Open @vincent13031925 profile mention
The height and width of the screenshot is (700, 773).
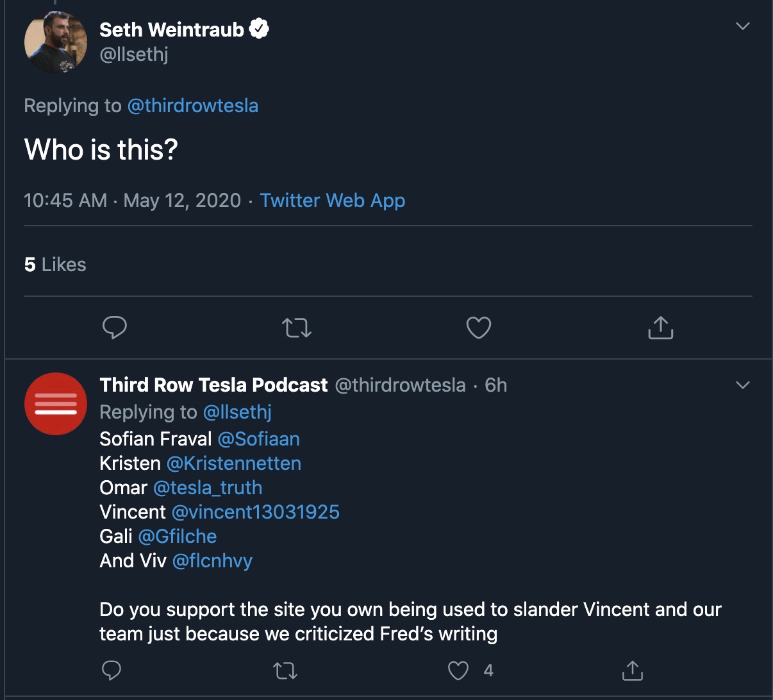[255, 512]
